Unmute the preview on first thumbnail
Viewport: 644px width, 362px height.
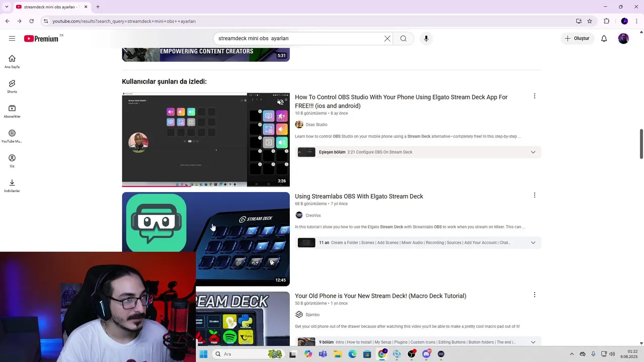[x=280, y=102]
